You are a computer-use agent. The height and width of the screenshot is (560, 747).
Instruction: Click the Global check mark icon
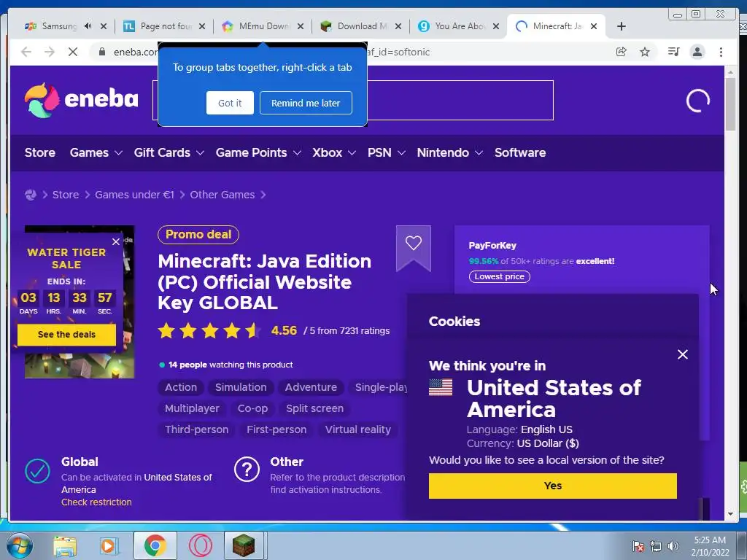[x=37, y=471]
